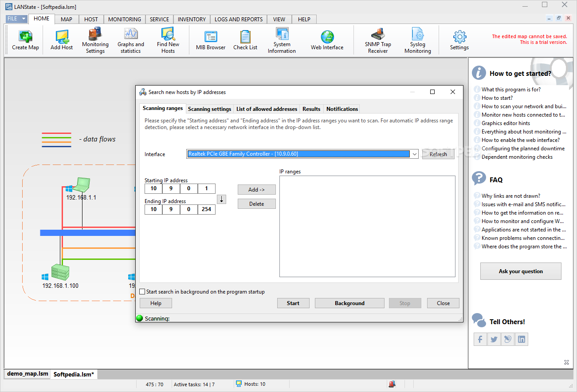Enable start search in background on startup
The image size is (577, 392).
(x=142, y=292)
